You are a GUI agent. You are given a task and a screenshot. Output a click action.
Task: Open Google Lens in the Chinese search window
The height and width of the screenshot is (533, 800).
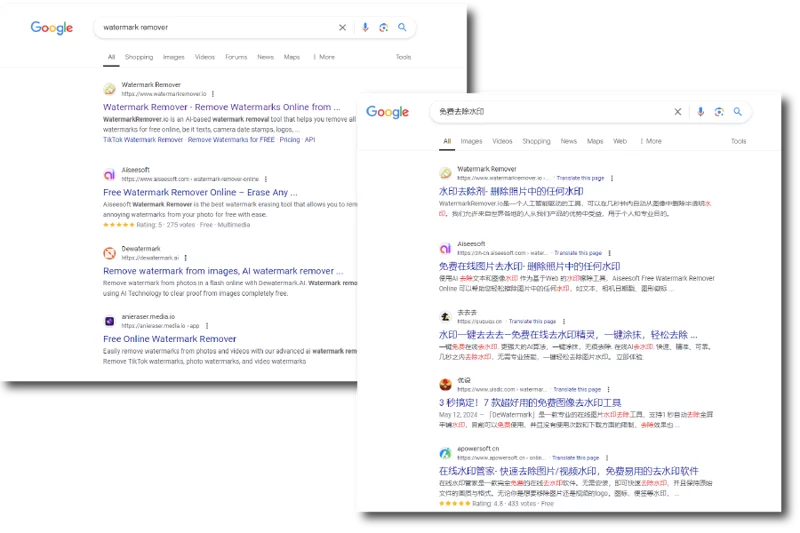point(719,112)
